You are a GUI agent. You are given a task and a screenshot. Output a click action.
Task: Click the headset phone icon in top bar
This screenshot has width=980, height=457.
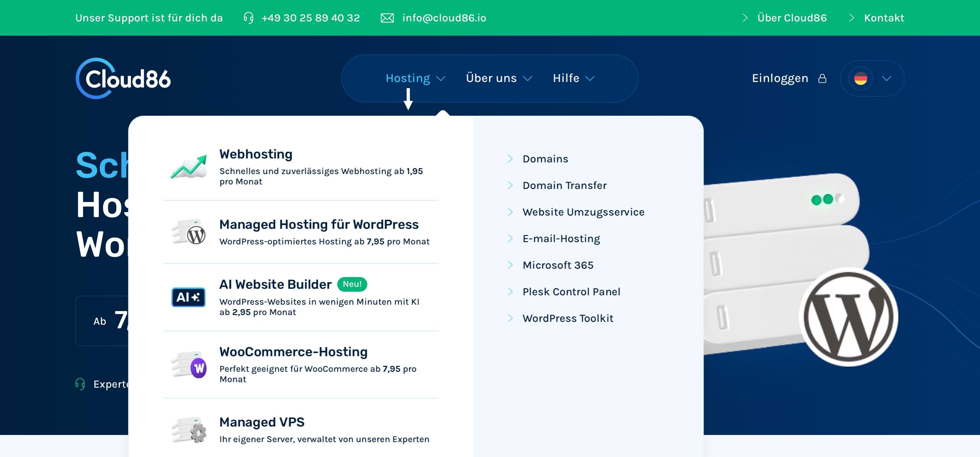click(249, 18)
